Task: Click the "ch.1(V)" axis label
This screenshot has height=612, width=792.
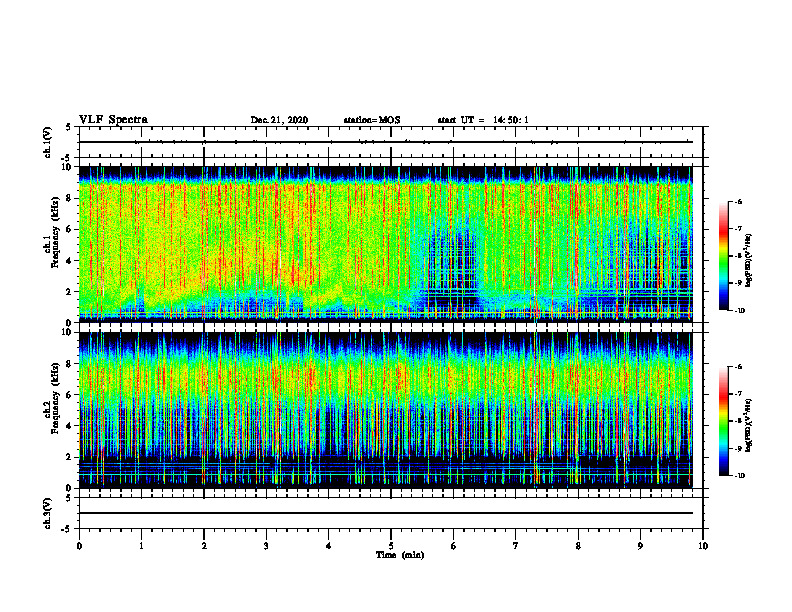Action: coord(47,142)
